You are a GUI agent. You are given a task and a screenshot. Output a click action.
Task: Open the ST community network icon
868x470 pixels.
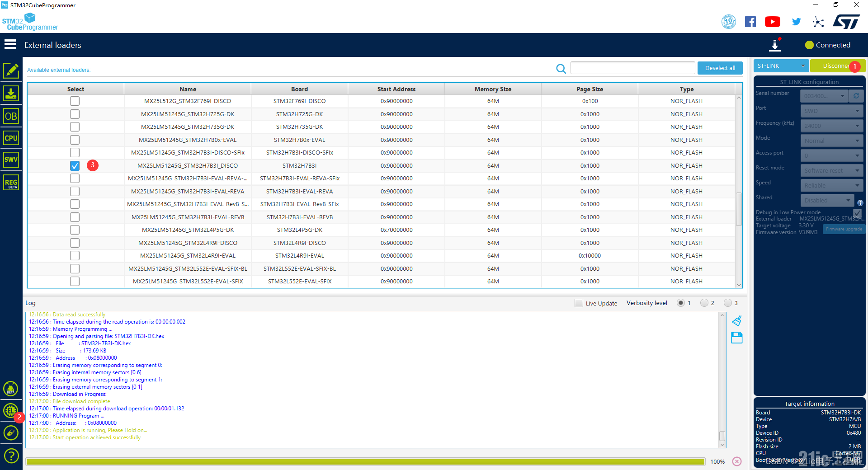(818, 22)
